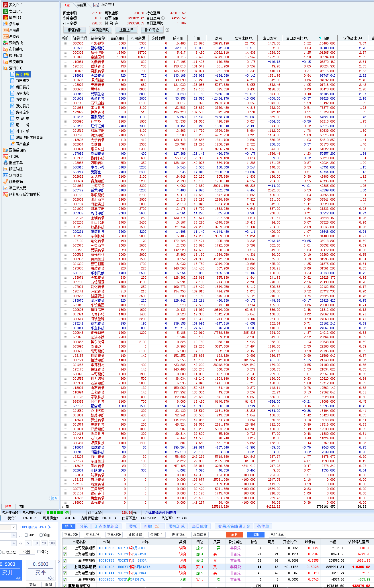
Task: Click the 龙建转债等新债申购 link
Action: coord(160,513)
